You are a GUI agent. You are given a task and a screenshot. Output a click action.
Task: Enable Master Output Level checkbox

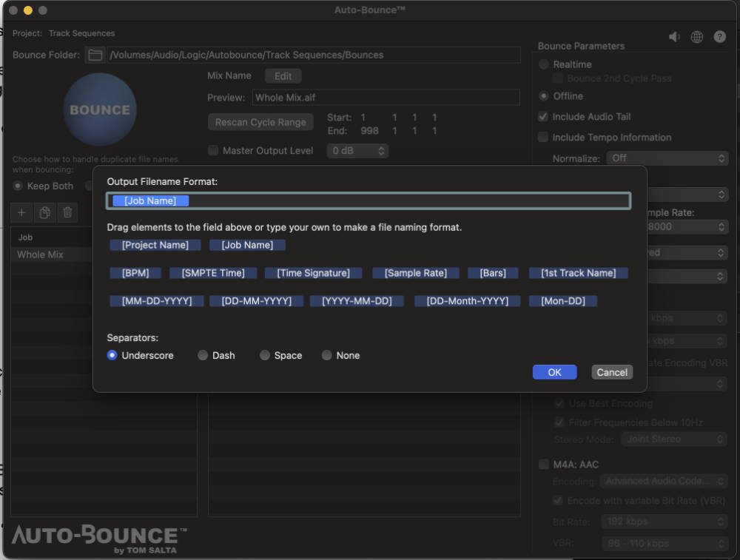tap(213, 150)
